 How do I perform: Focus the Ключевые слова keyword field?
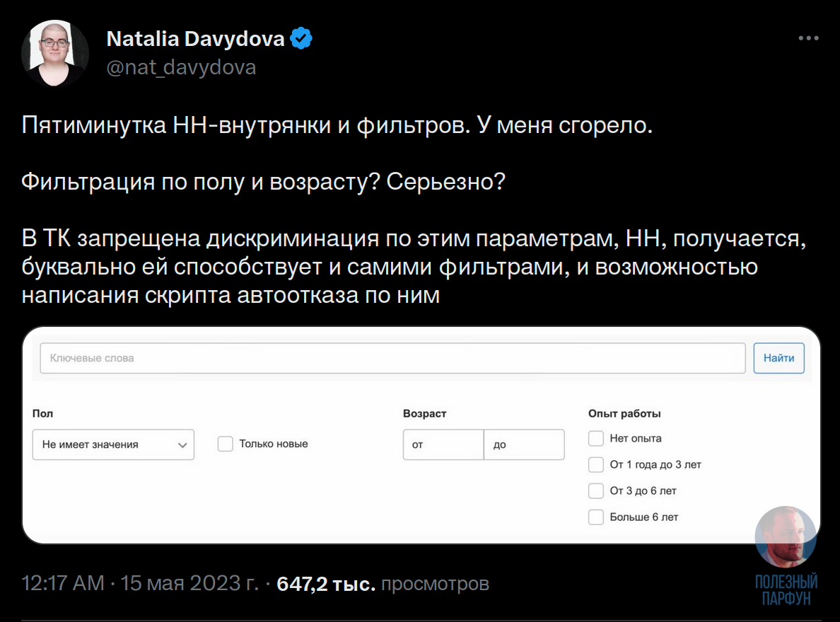point(393,358)
